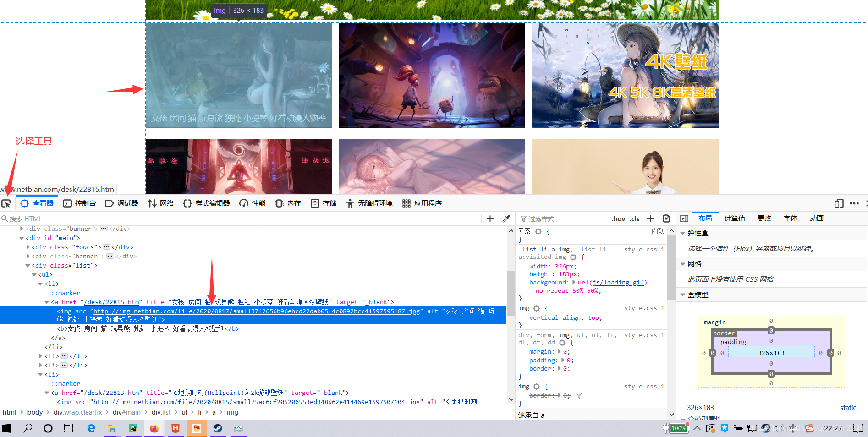Viewport: 868px width, 437px height.
Task: Open Microsoft Edge from the taskbar
Action: click(91, 429)
